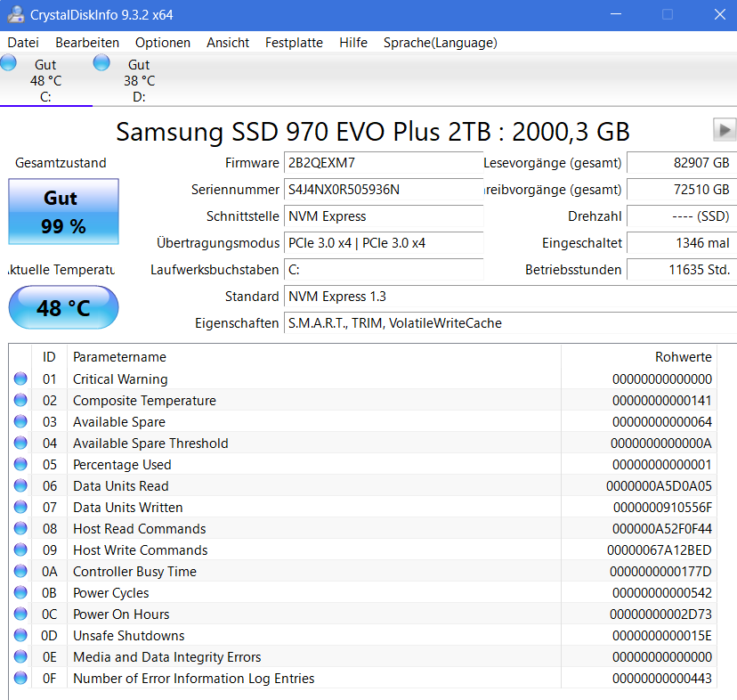Click the Übertragungsmodus field PCIe 3.0 x4
Image resolution: width=737 pixels, height=700 pixels.
point(384,243)
